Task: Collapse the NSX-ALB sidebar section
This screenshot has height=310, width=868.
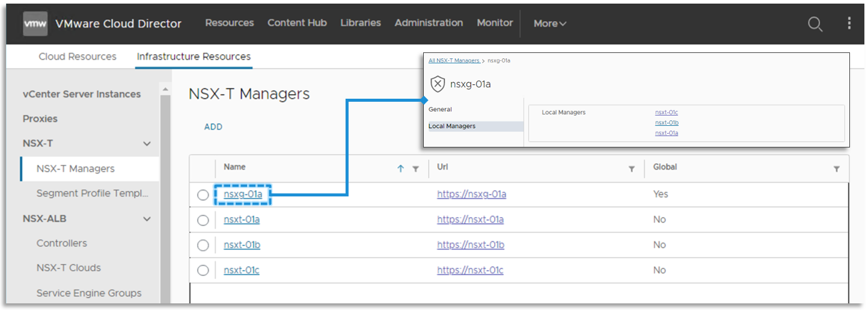Action: click(x=147, y=219)
